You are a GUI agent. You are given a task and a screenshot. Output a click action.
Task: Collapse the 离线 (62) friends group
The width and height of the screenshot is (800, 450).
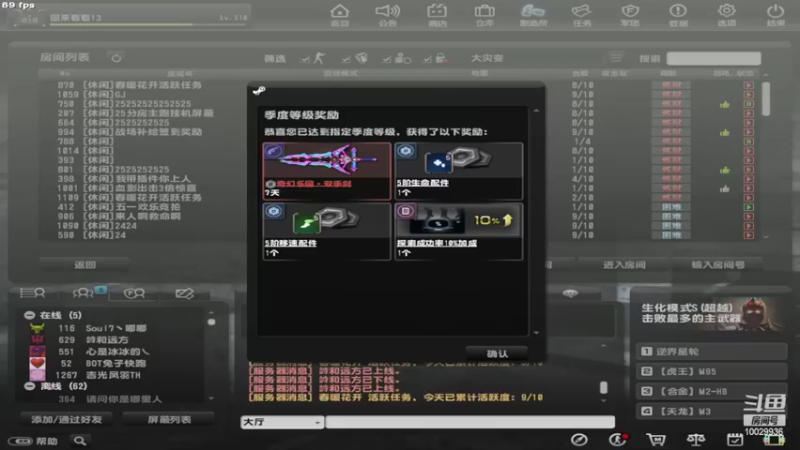point(30,386)
